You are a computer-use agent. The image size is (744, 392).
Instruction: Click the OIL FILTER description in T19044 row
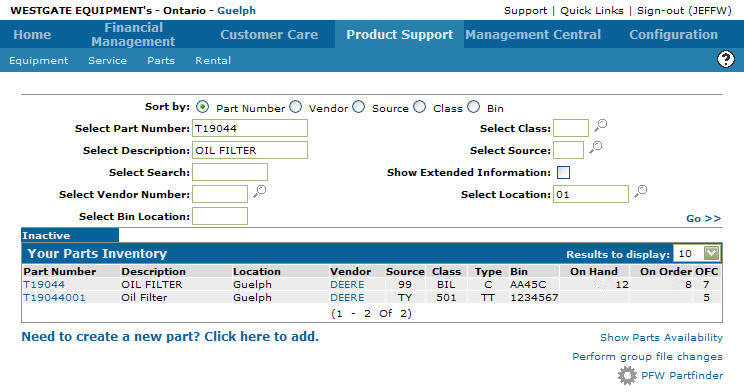[152, 284]
